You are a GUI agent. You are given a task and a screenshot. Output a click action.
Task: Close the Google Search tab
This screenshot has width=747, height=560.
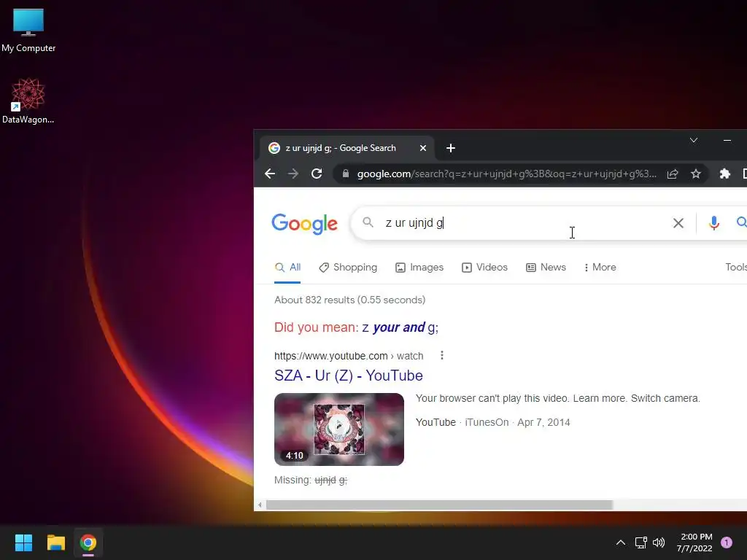(422, 148)
